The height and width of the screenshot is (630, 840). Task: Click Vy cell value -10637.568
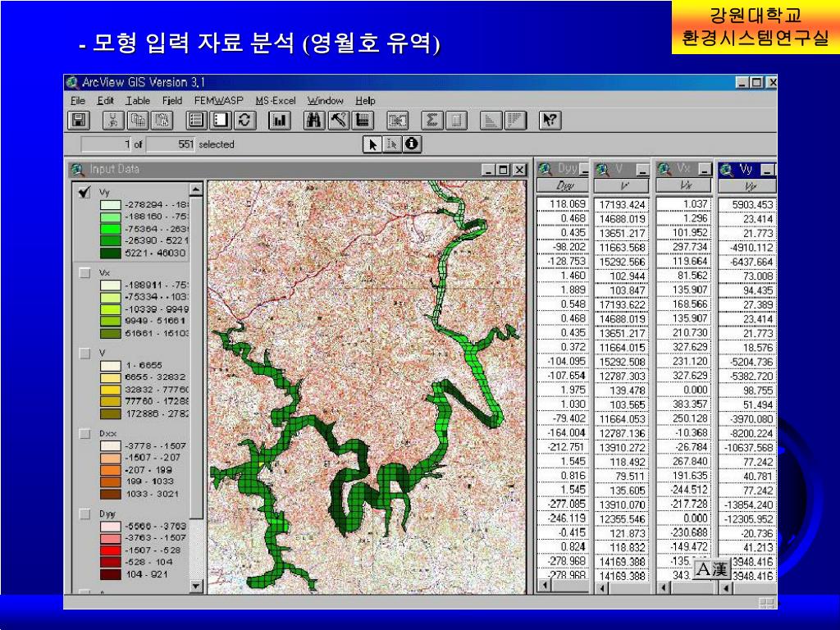tap(748, 447)
